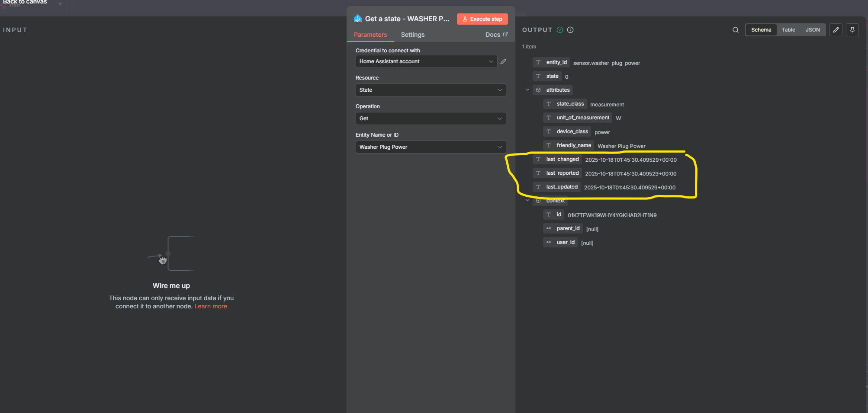
Task: Click the pencil icon beside credential selector
Action: coord(503,61)
